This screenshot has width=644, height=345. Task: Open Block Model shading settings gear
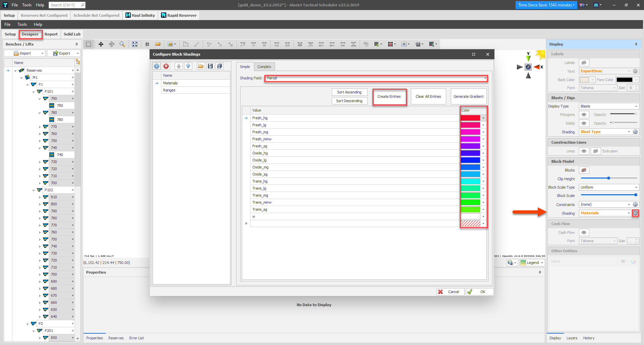coord(635,213)
